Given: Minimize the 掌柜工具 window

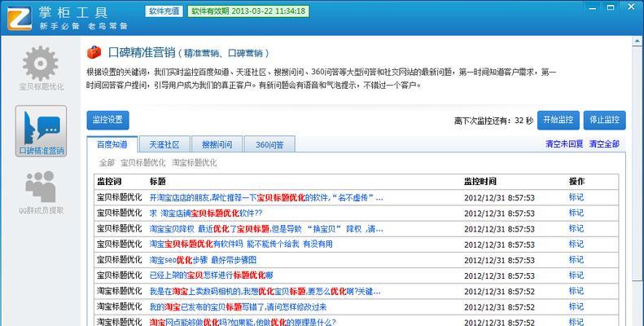Looking at the screenshot, I should pyautogui.click(x=592, y=8).
